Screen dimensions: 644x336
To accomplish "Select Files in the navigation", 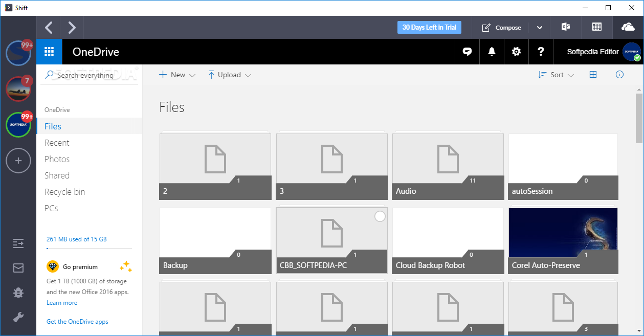I will pyautogui.click(x=90, y=126).
